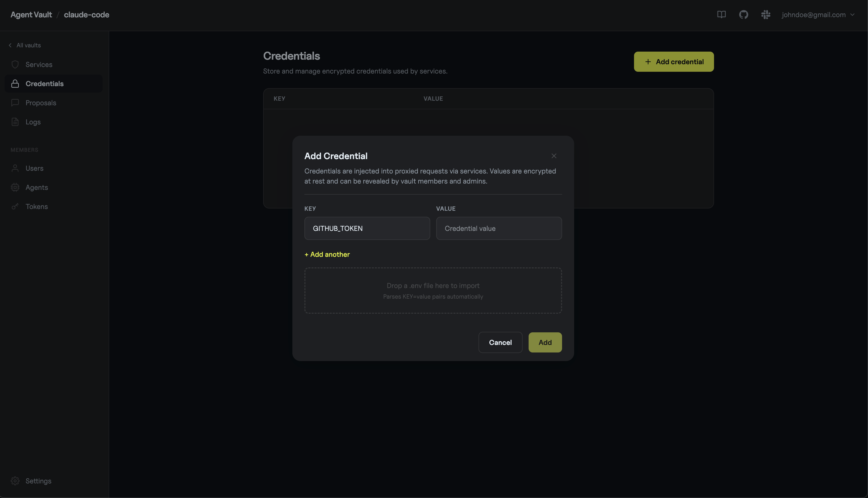Click claude-code vault breadcrumb

[87, 15]
